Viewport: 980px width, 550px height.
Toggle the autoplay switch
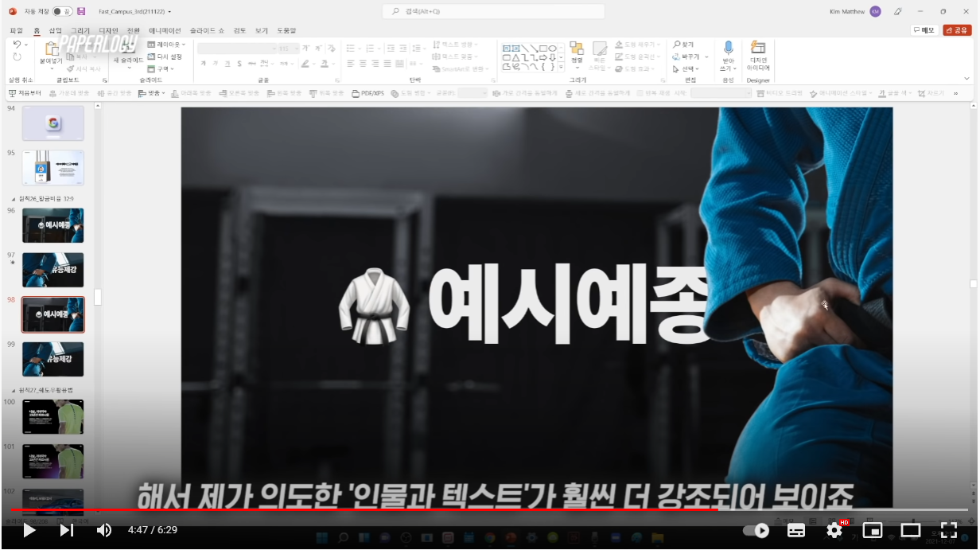pos(756,530)
